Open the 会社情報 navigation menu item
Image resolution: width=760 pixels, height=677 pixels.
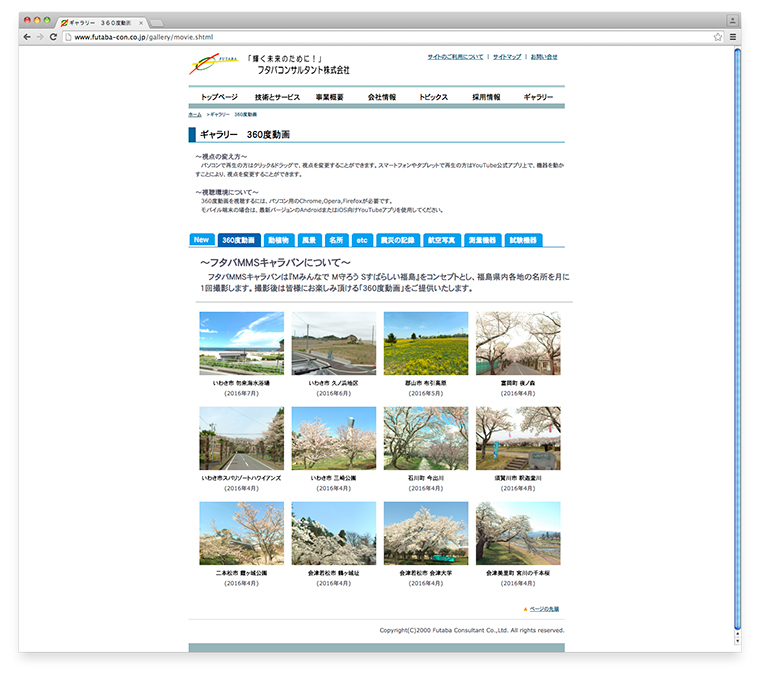tap(382, 97)
